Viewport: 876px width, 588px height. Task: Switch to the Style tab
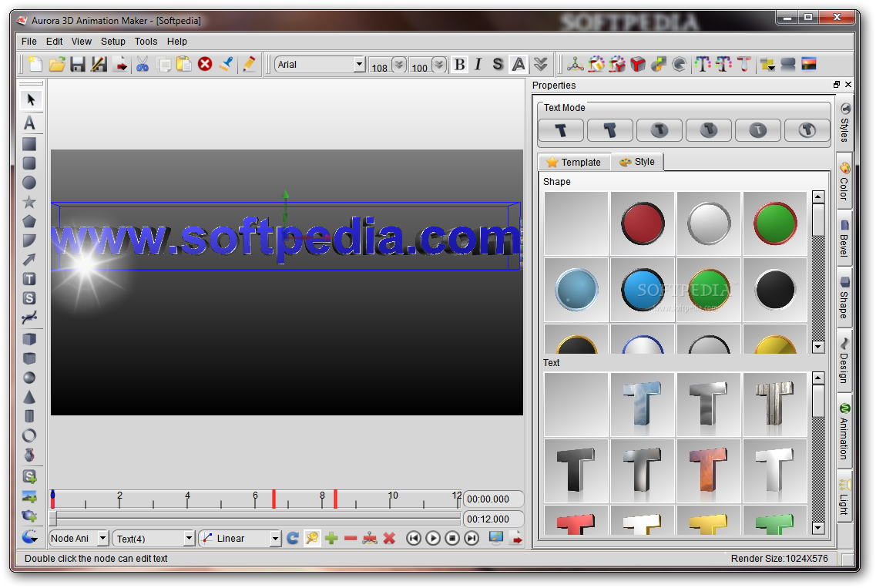tap(637, 162)
